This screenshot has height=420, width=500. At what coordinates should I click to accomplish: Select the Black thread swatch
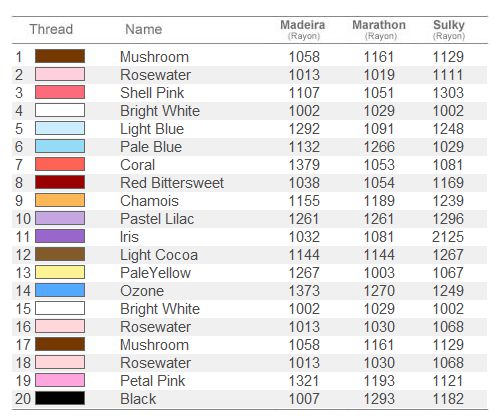[60, 398]
